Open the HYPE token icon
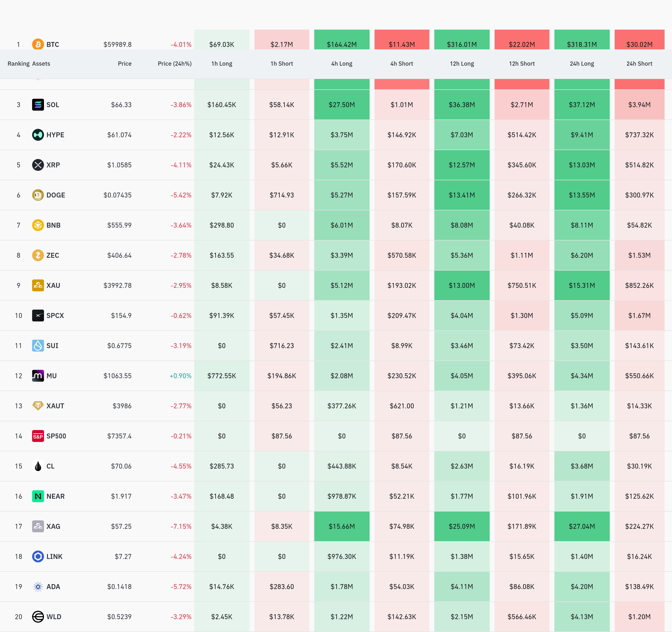 coord(38,135)
